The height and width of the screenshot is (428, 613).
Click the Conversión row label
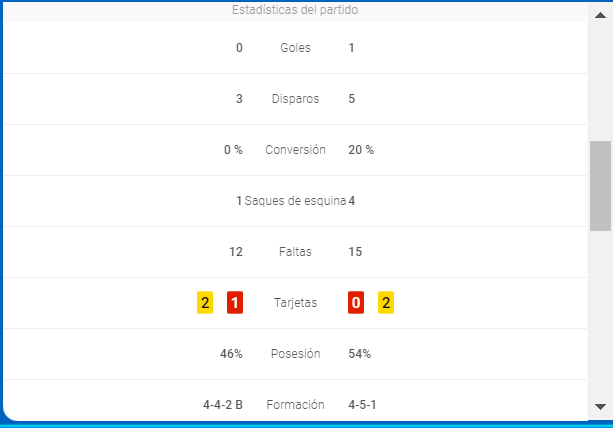295,150
